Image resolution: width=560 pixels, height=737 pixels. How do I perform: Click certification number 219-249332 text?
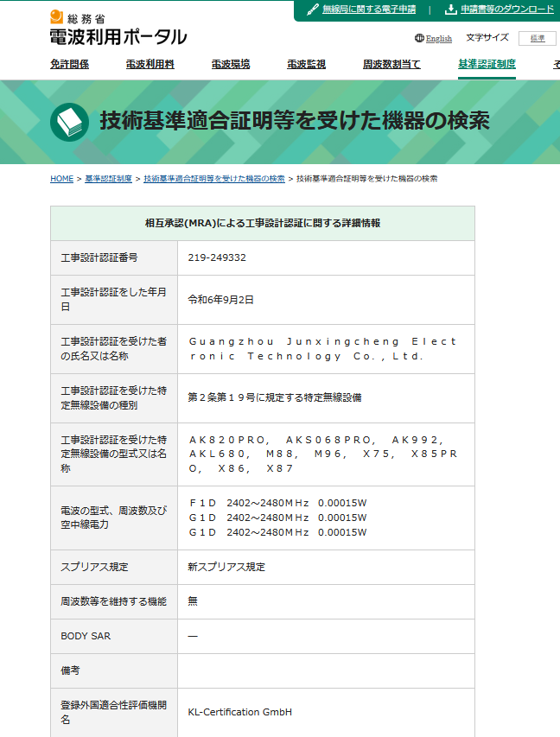(217, 257)
